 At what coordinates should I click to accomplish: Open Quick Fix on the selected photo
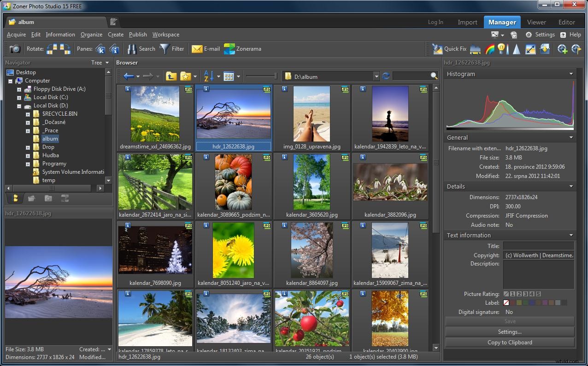point(449,48)
